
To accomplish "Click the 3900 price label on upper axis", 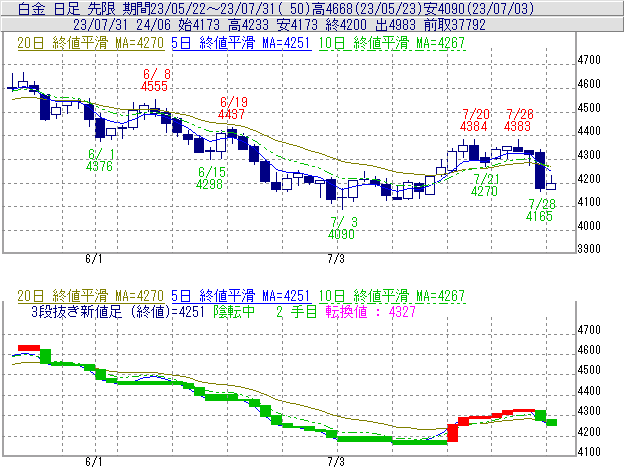I will pyautogui.click(x=589, y=249).
